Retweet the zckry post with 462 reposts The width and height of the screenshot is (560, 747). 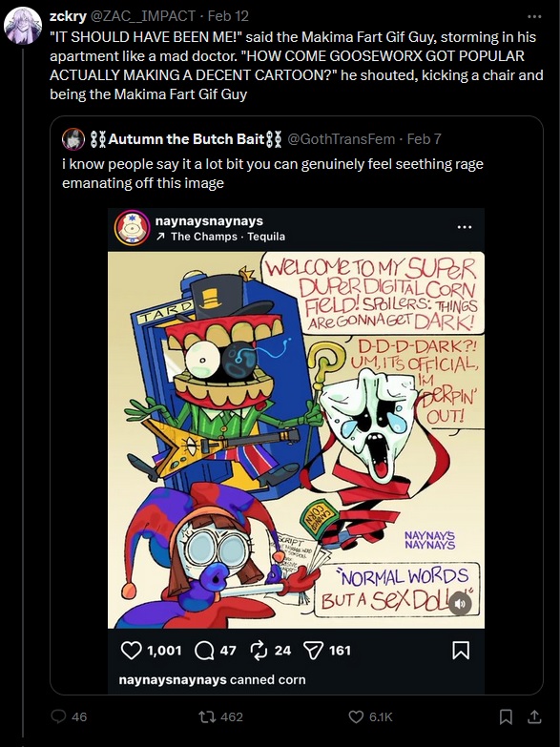coord(206,716)
